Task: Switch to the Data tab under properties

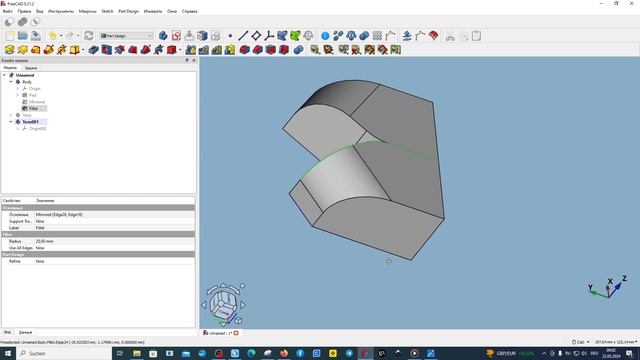Action: [25, 332]
